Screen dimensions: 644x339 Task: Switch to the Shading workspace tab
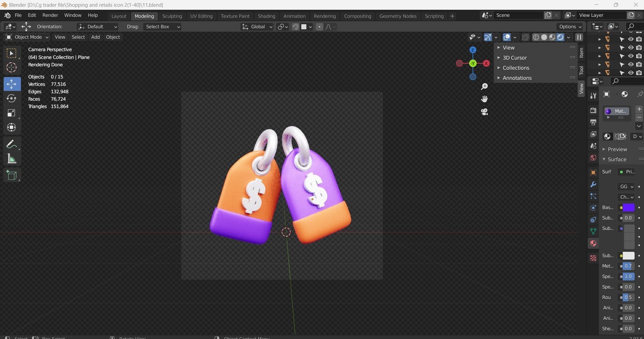click(x=266, y=16)
